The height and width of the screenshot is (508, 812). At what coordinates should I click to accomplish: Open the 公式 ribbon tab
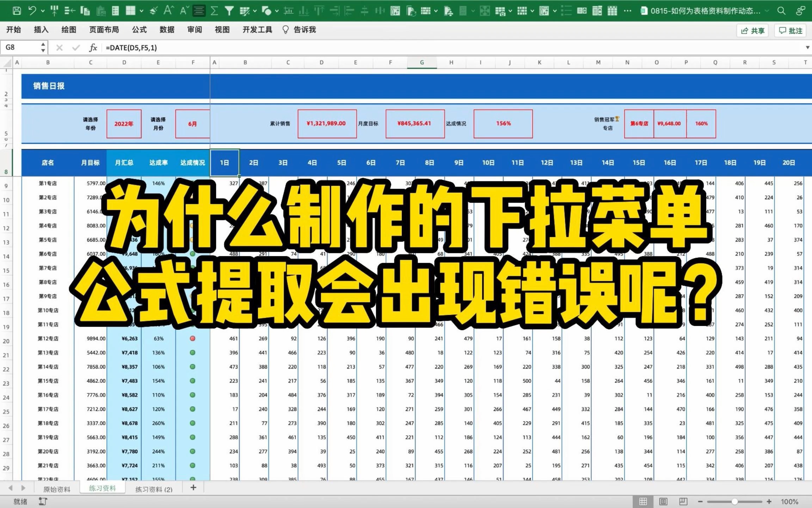pyautogui.click(x=139, y=30)
